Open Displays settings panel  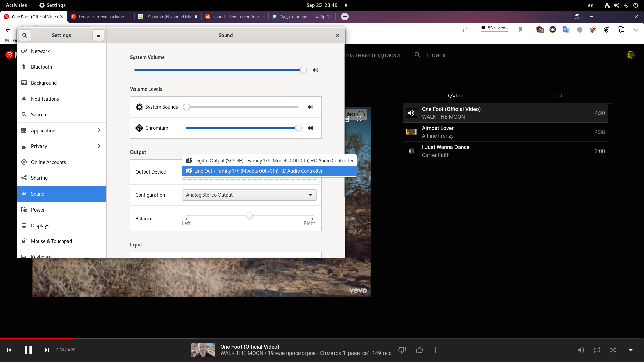pos(62,226)
